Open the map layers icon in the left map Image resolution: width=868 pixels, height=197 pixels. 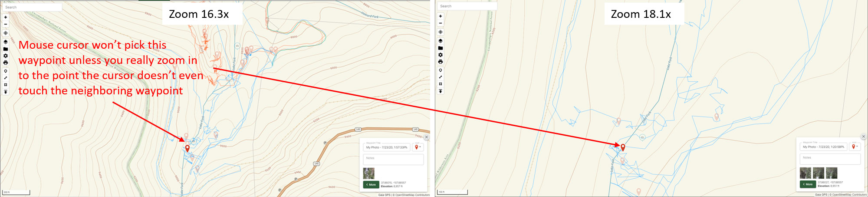click(x=6, y=42)
